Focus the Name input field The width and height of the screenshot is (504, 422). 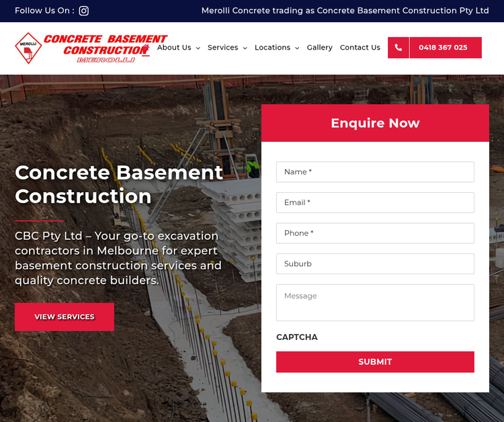coord(375,172)
